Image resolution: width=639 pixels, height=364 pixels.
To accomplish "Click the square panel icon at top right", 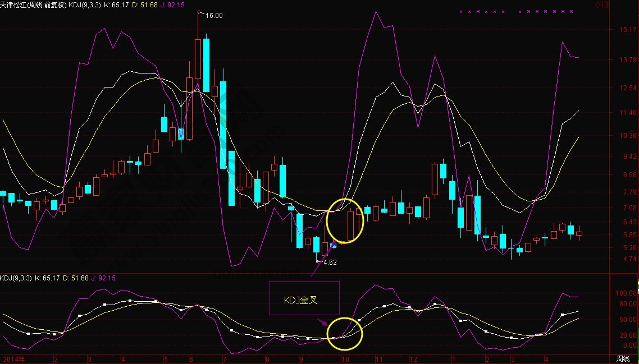I will click(605, 4).
